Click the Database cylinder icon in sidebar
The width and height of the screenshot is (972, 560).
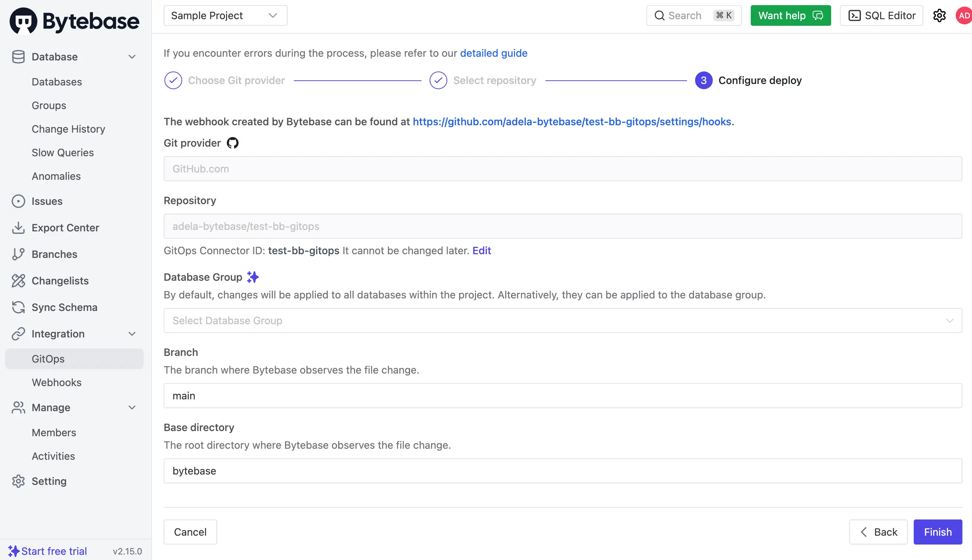click(18, 57)
